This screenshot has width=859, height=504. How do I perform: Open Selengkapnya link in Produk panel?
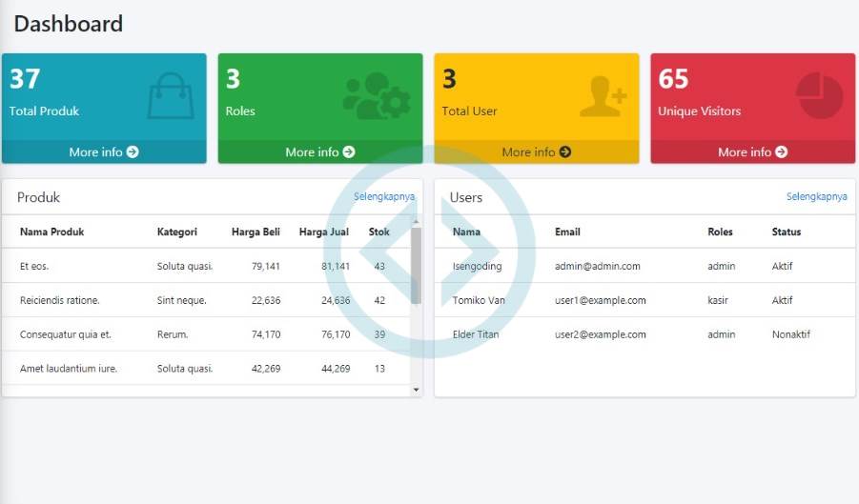(384, 197)
